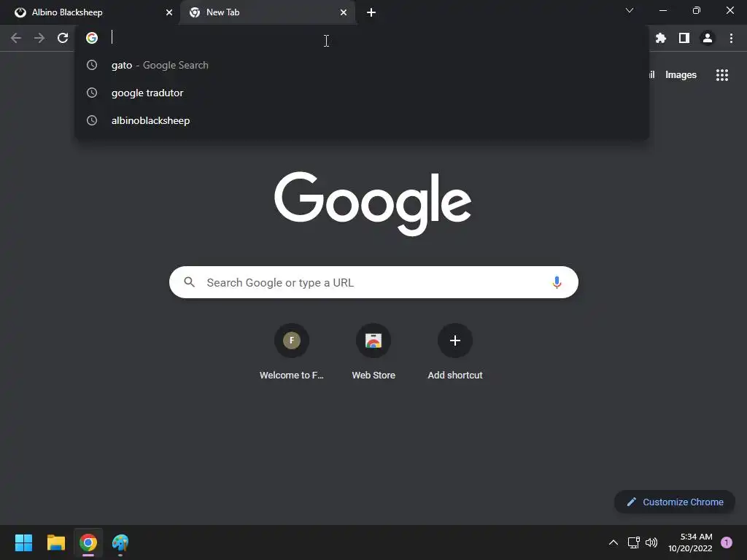The height and width of the screenshot is (560, 747).
Task: Open the clock and date flyout
Action: (x=690, y=542)
